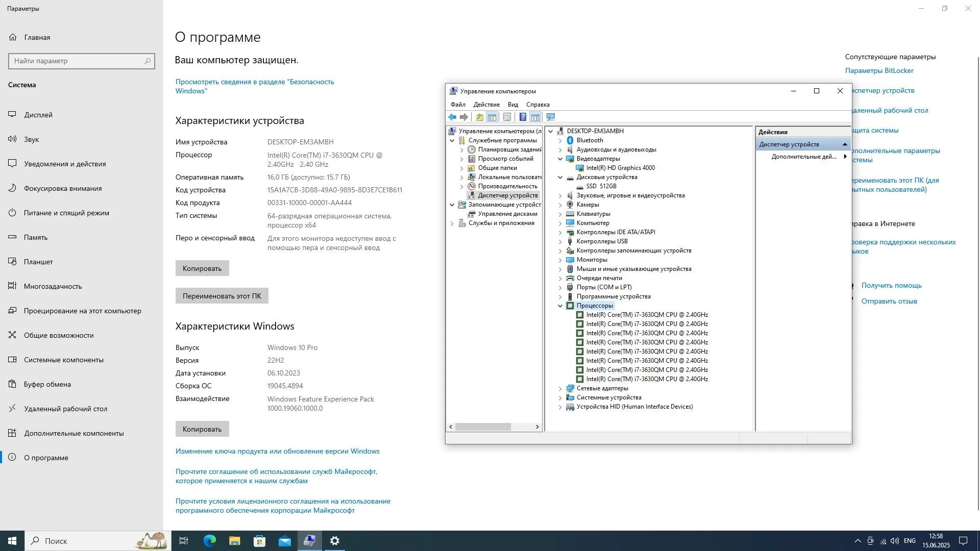Expand the Системные устройства category

click(x=560, y=397)
